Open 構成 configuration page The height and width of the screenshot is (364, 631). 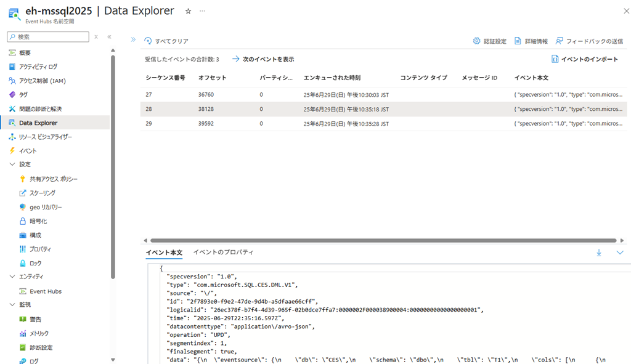35,235
